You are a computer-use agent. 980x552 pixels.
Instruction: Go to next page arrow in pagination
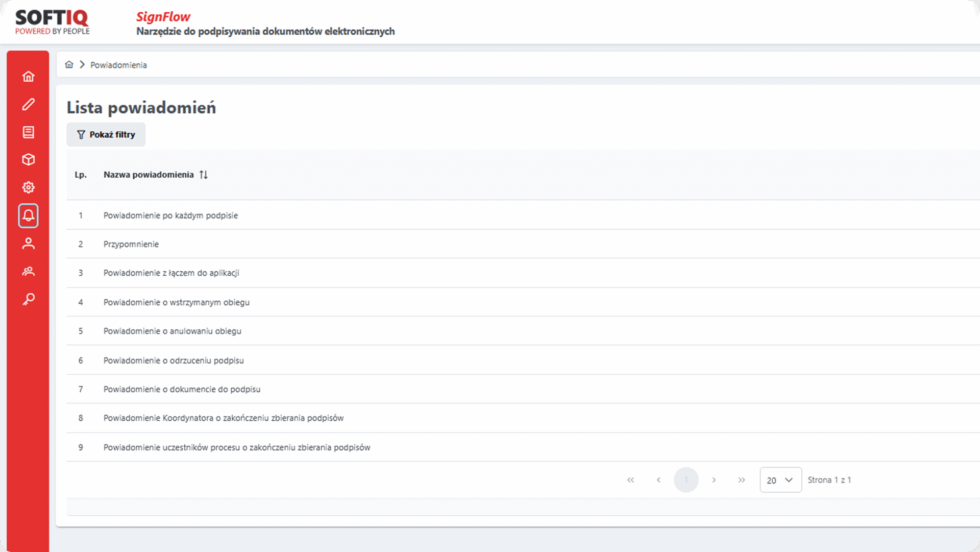point(714,480)
